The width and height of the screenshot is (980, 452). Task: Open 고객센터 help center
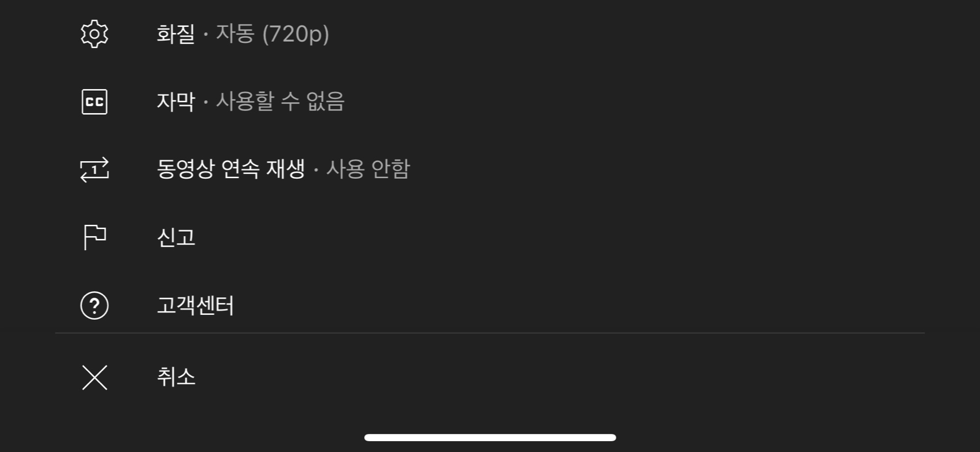[490, 306]
